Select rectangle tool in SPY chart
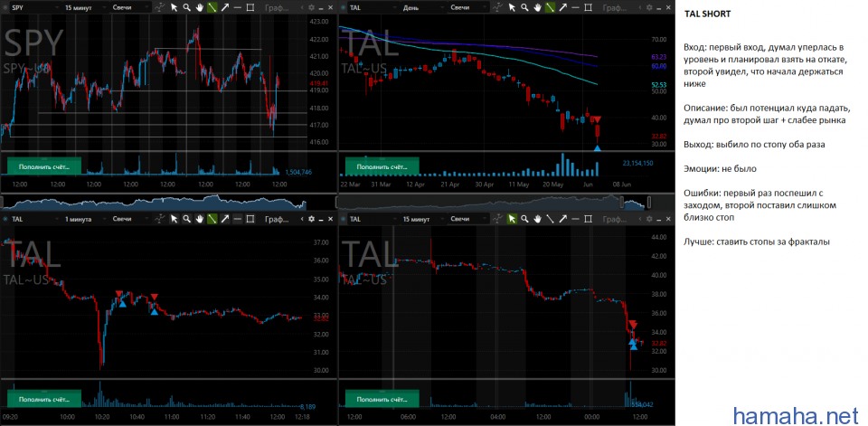This screenshot has height=426, width=868. point(250,7)
